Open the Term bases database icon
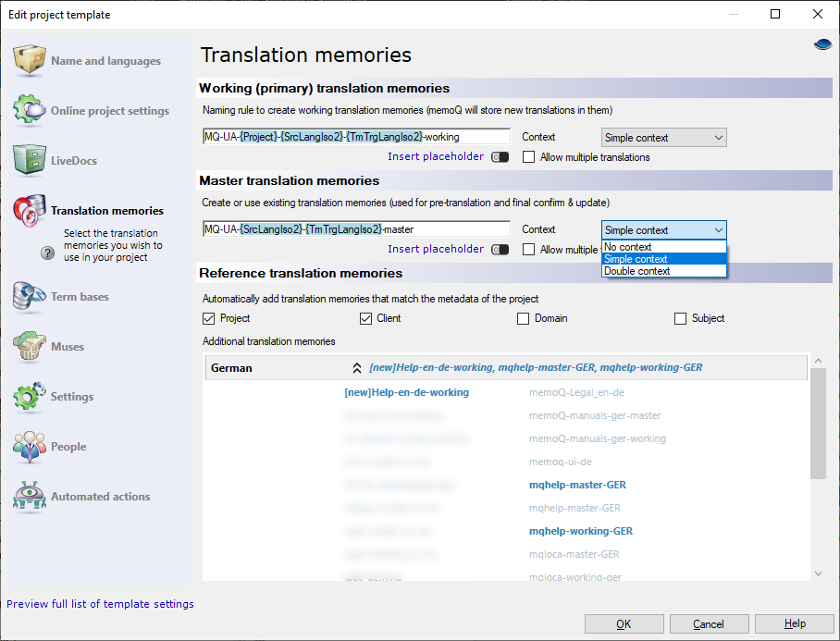The image size is (840, 641). click(x=30, y=296)
